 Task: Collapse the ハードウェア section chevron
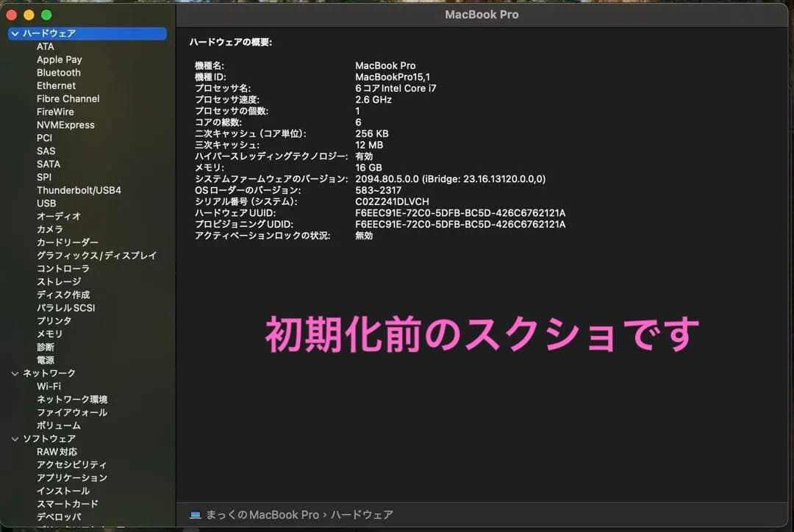coord(15,34)
